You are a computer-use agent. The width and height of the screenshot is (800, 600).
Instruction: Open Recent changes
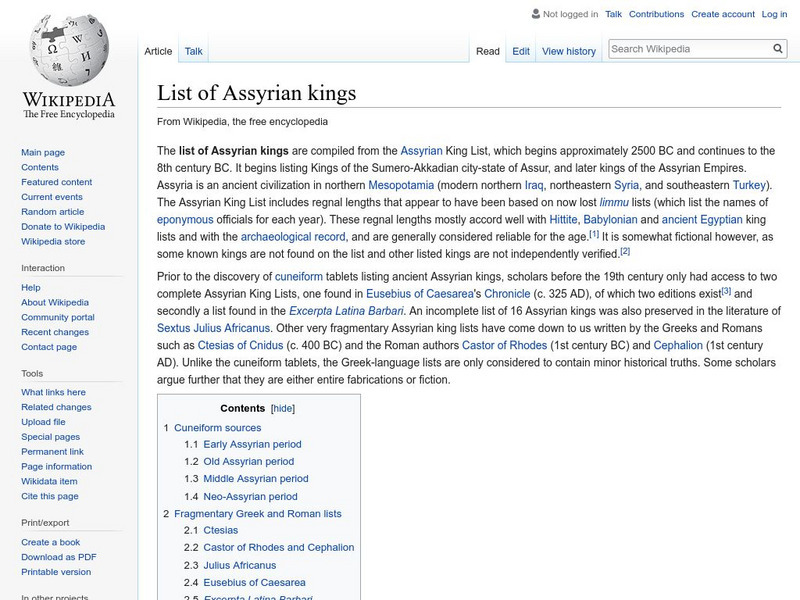tap(55, 332)
